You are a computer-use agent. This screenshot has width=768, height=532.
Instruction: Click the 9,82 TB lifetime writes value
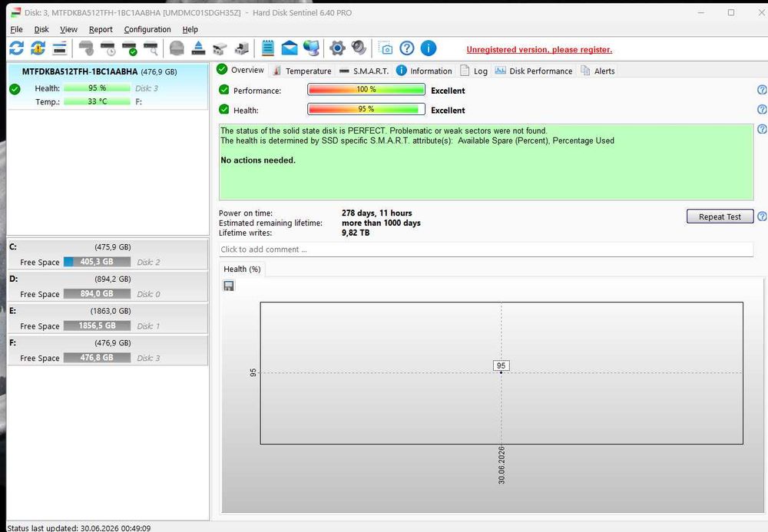click(x=356, y=233)
